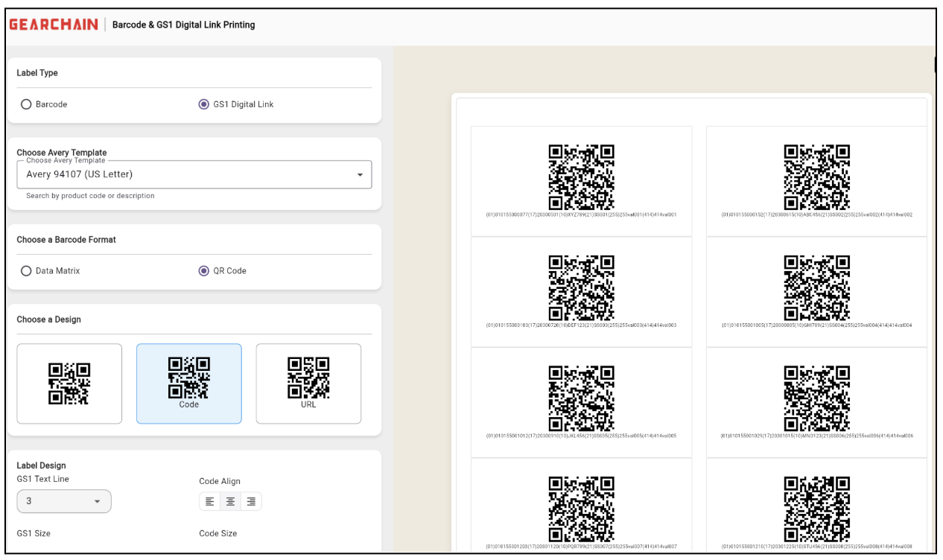Open the Choose Avery Template dropdown
943x560 pixels.
[x=194, y=175]
